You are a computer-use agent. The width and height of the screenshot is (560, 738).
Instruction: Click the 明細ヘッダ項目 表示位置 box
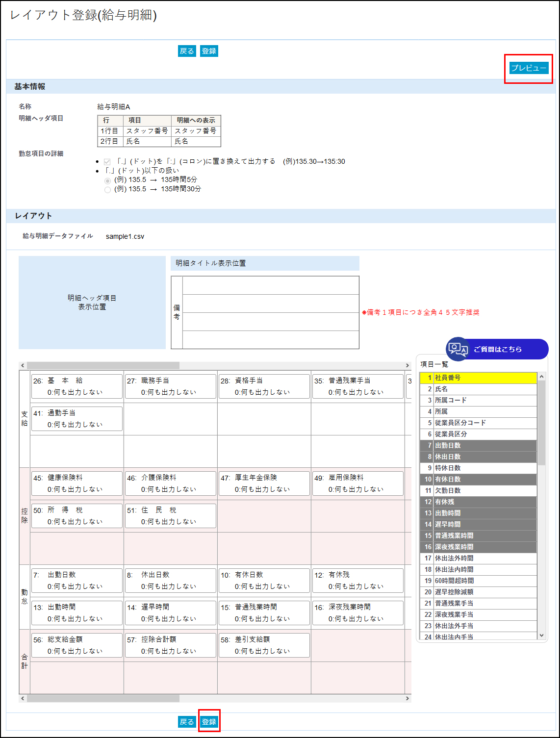click(x=92, y=303)
